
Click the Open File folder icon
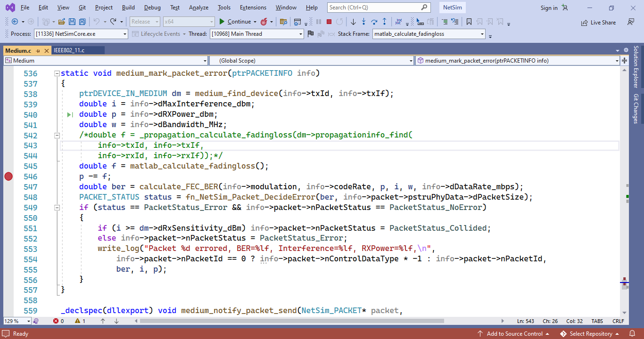(x=61, y=22)
